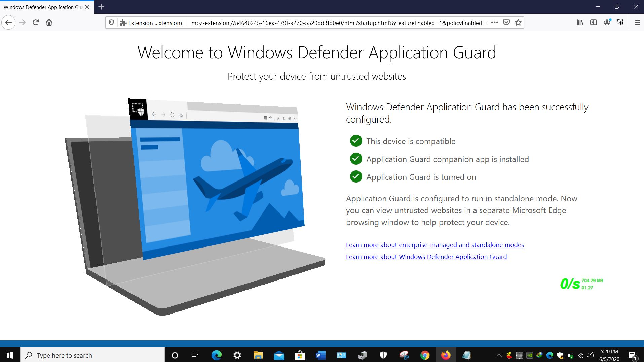
Task: Save page to Pocket
Action: pyautogui.click(x=506, y=23)
